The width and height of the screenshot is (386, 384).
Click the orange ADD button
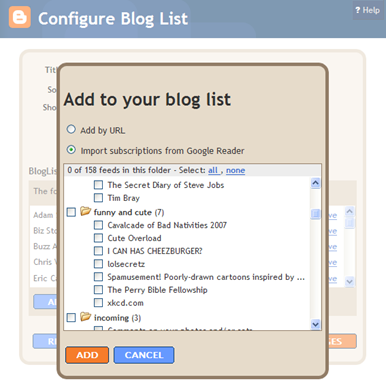point(87,355)
